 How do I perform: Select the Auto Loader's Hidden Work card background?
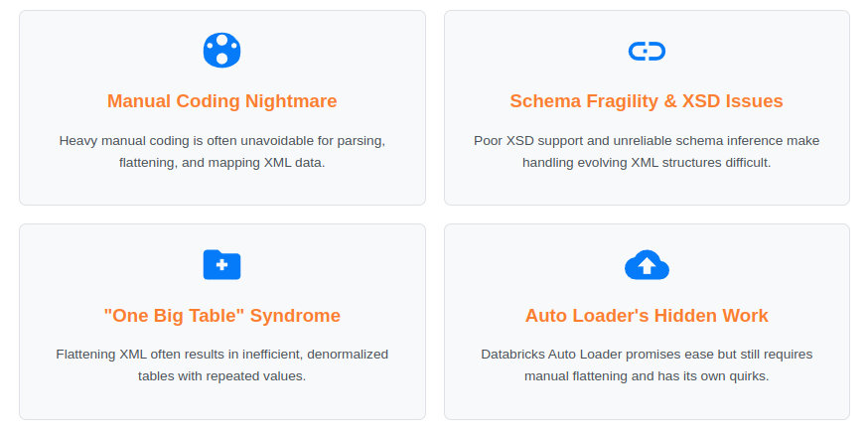pyautogui.click(x=647, y=322)
